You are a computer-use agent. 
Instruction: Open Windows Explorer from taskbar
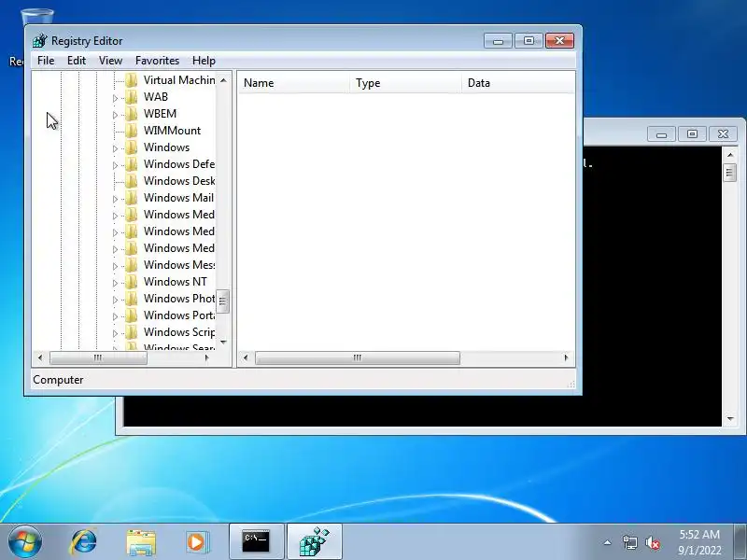click(x=141, y=542)
